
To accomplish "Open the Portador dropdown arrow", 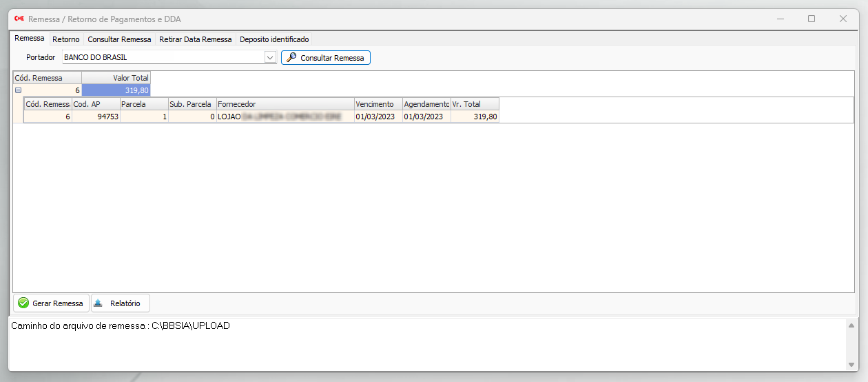I will coord(270,58).
